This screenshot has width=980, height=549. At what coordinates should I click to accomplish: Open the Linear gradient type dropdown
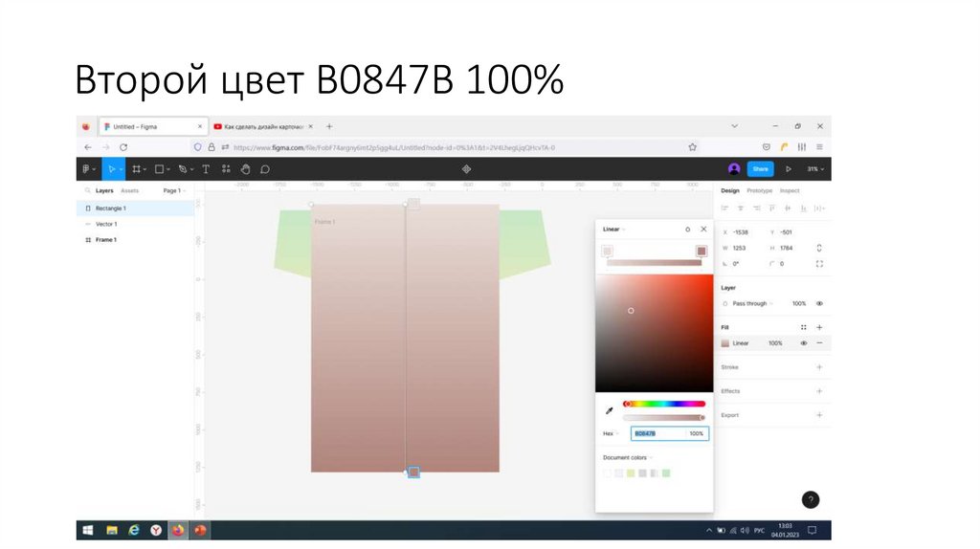tap(613, 230)
